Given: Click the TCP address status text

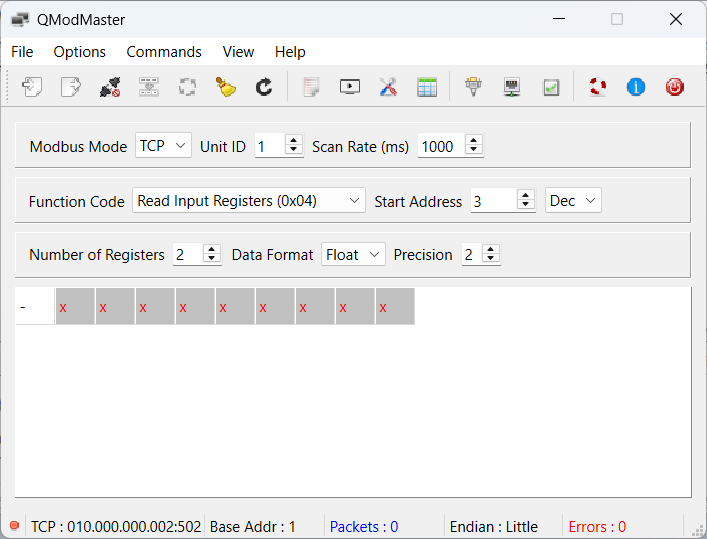Looking at the screenshot, I should pyautogui.click(x=116, y=526).
